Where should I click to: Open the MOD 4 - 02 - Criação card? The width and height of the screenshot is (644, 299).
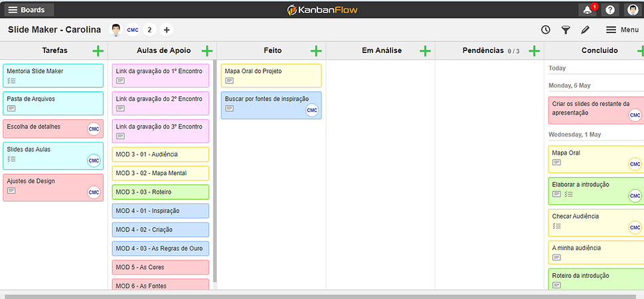160,229
